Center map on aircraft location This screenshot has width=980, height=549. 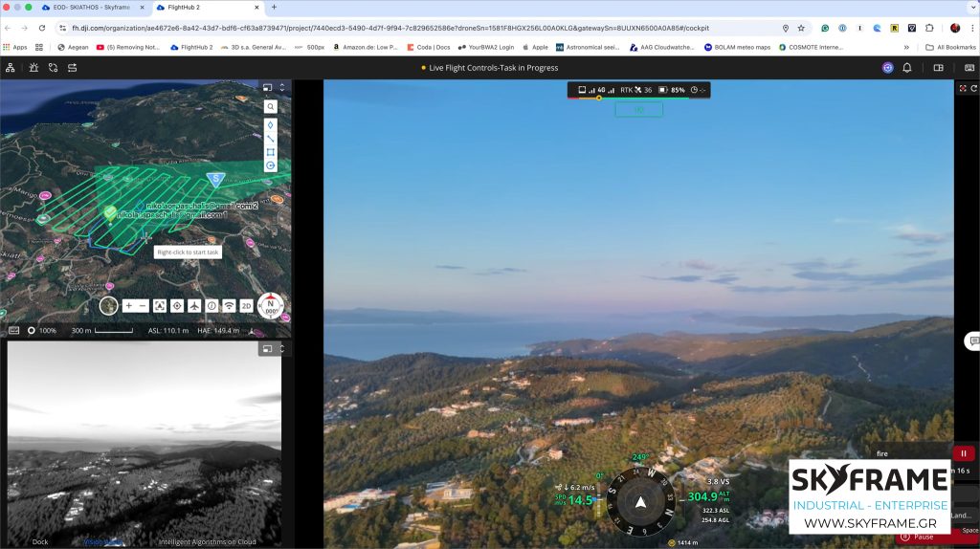pos(194,306)
